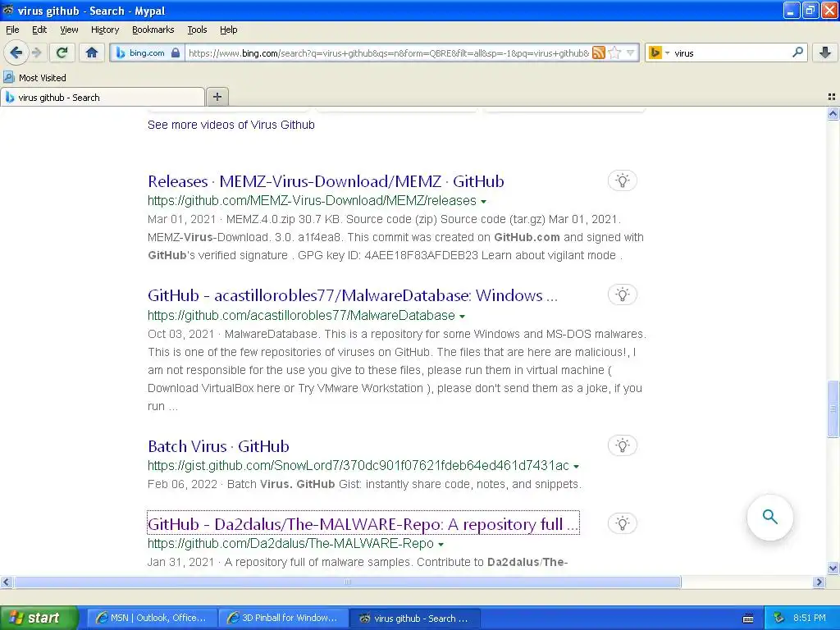Image resolution: width=840 pixels, height=630 pixels.
Task: Open the Bookmarks menu
Action: tap(153, 30)
